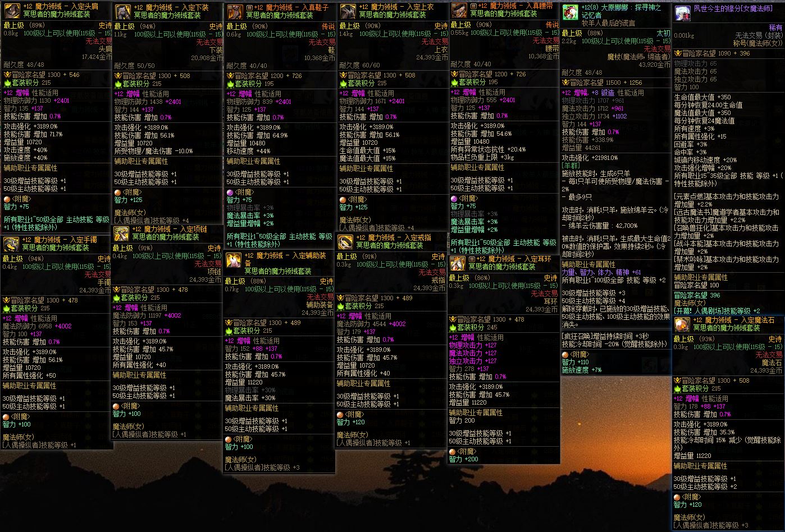
Task: Click 所有属性强化 +15 on title item
Action: point(700,136)
